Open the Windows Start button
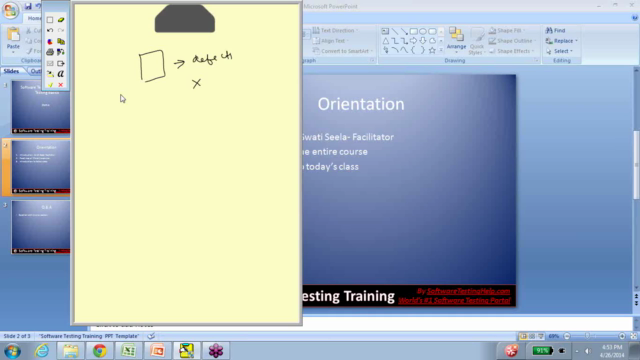 [x=12, y=351]
